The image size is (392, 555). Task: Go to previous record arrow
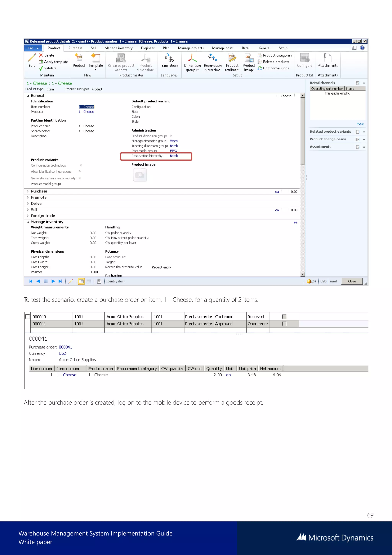pyautogui.click(x=38, y=281)
